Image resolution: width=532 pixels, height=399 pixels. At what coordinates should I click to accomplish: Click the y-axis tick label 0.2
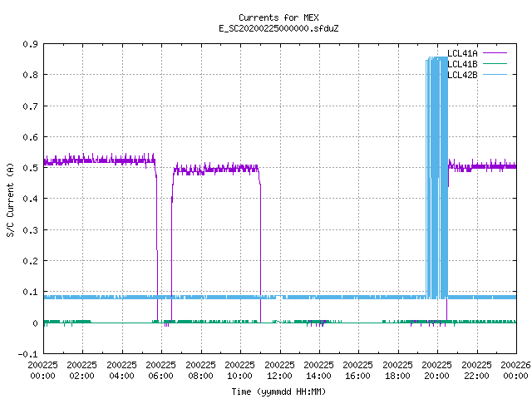click(x=30, y=261)
